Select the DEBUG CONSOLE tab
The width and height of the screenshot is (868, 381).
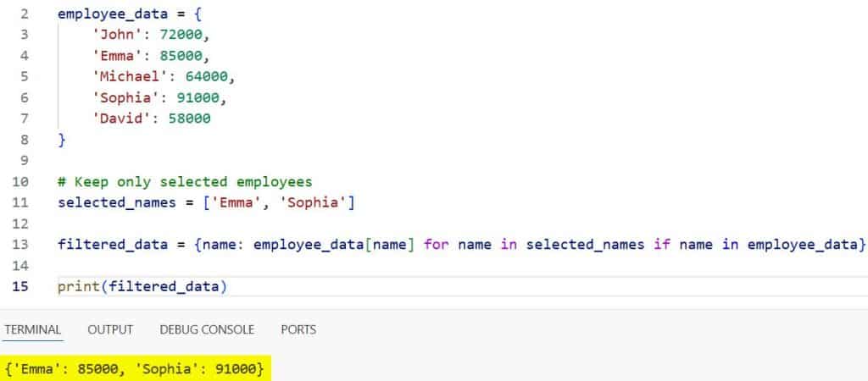207,329
